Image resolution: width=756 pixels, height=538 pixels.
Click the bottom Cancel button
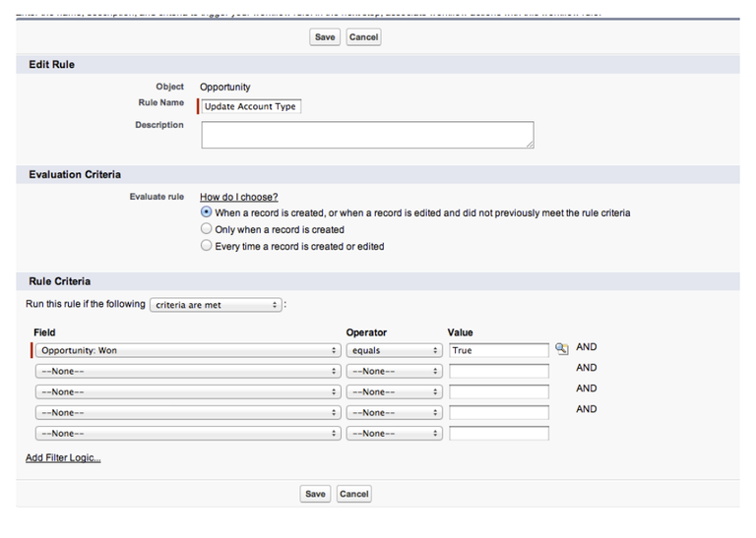353,494
